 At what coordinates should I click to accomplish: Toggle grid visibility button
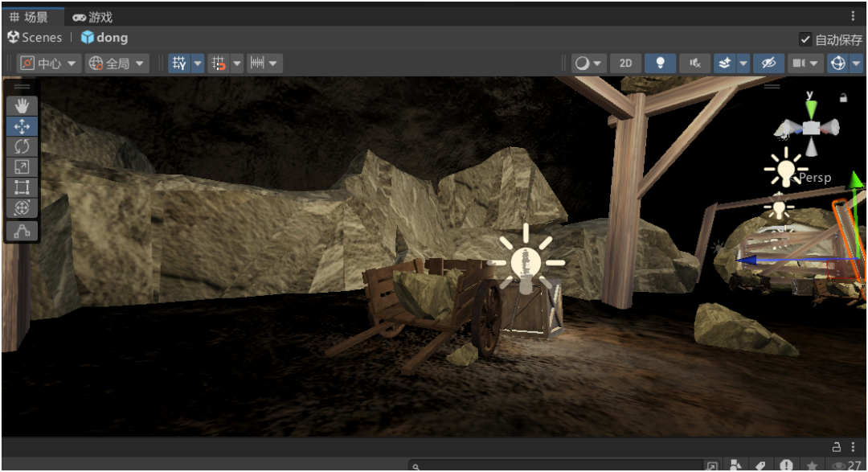click(178, 64)
